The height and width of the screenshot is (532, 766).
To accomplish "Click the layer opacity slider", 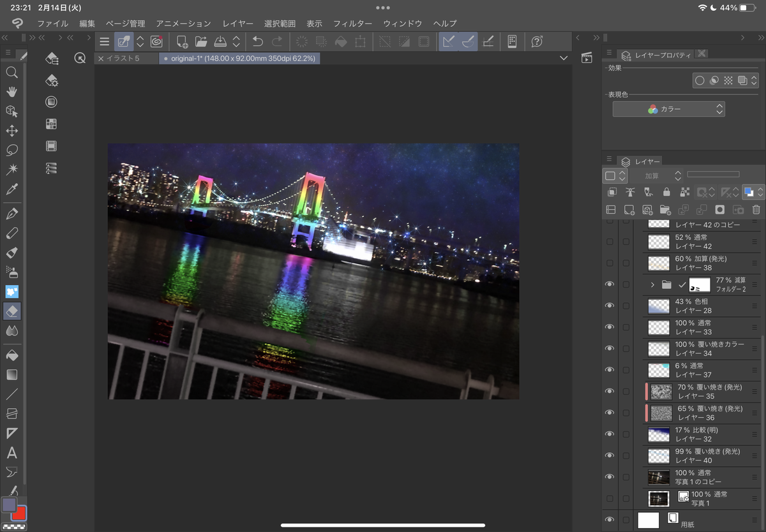I will pos(713,174).
